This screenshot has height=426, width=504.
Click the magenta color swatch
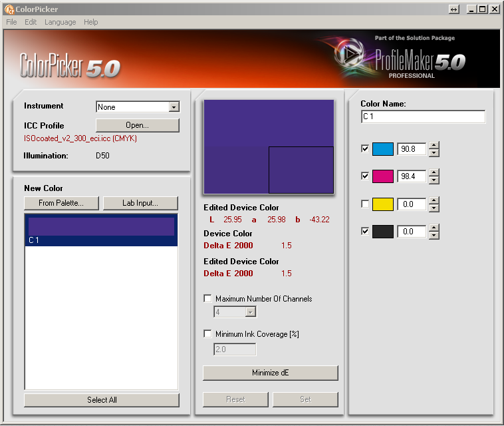tap(383, 176)
